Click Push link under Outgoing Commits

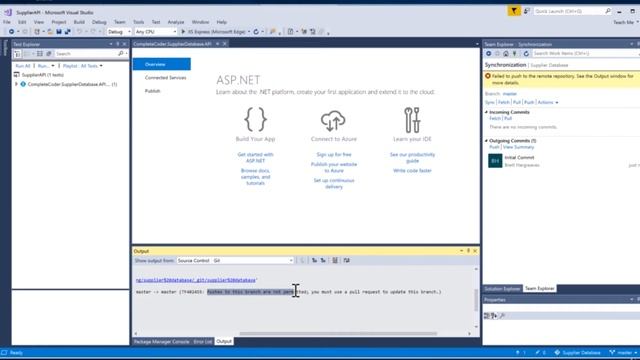(x=494, y=147)
